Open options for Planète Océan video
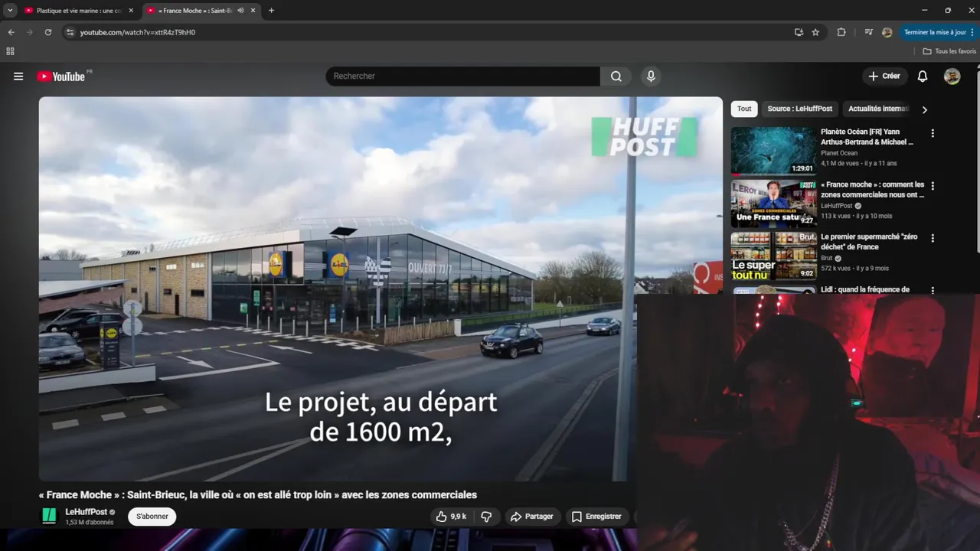This screenshot has height=551, width=980. pos(933,133)
